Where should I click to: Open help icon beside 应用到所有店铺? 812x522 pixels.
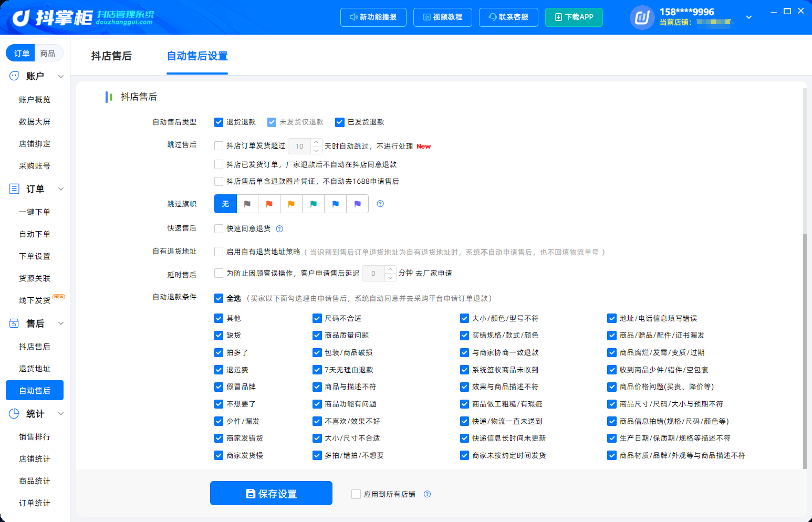(x=428, y=494)
